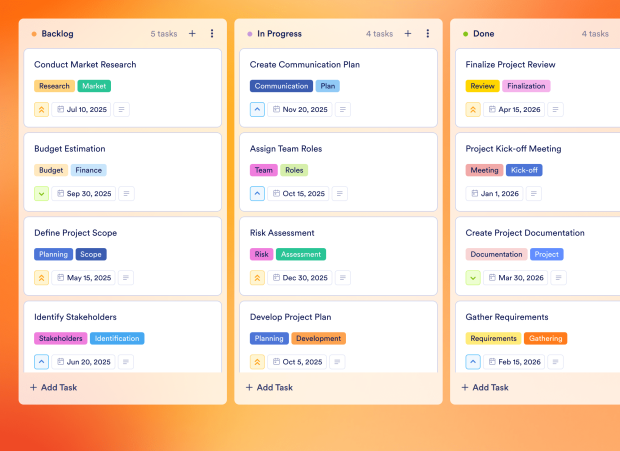Select the Nov 20, 2025 due date
The height and width of the screenshot is (451, 620).
pyautogui.click(x=299, y=110)
